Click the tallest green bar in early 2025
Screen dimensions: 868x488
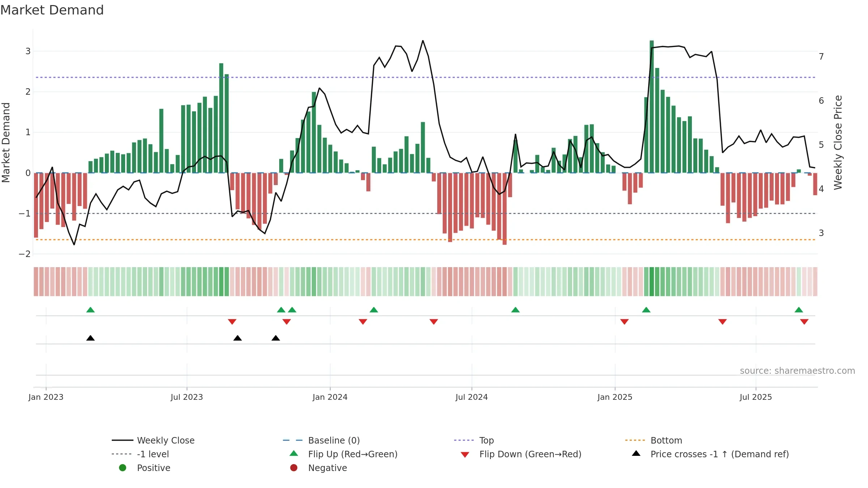(x=652, y=107)
